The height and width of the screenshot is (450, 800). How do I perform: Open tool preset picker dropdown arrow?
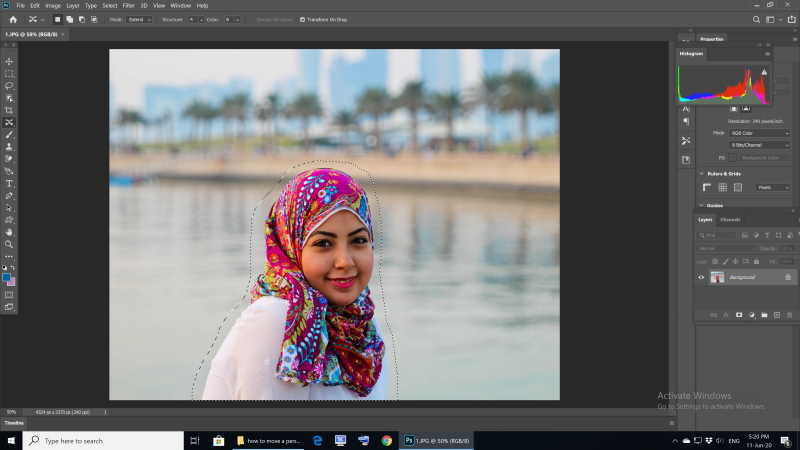pyautogui.click(x=42, y=19)
